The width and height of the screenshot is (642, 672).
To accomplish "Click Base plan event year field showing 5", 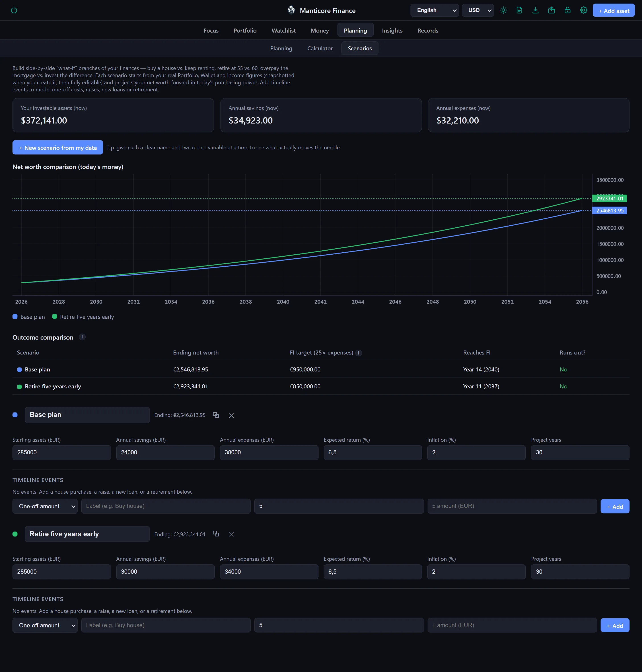I will click(x=339, y=506).
